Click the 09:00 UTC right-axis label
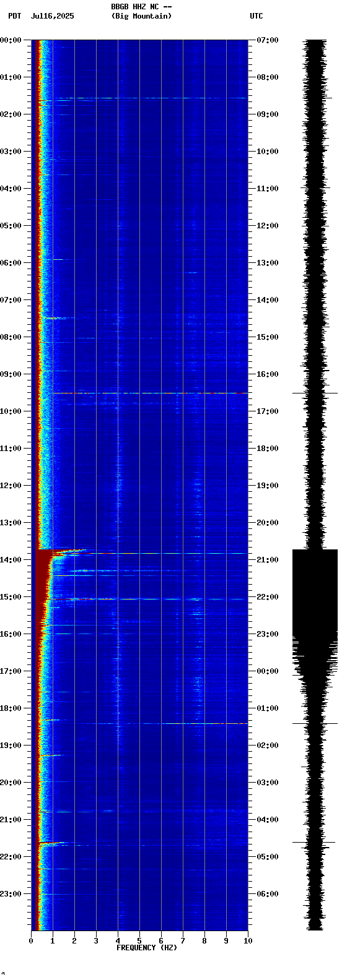The width and height of the screenshot is (342, 980). (267, 114)
